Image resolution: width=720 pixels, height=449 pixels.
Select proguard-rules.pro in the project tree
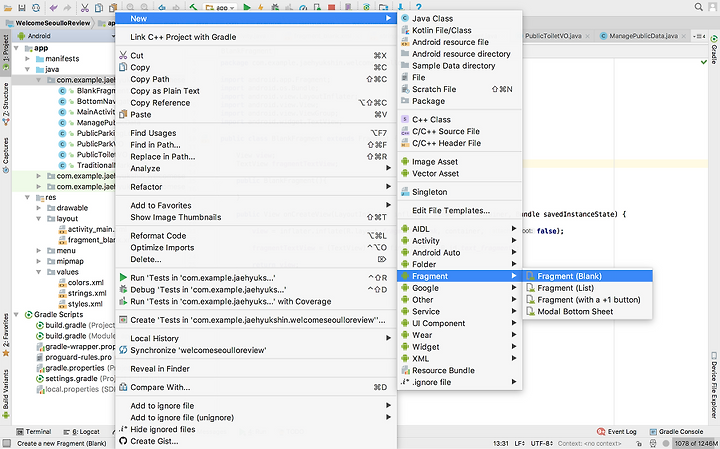(x=74, y=357)
